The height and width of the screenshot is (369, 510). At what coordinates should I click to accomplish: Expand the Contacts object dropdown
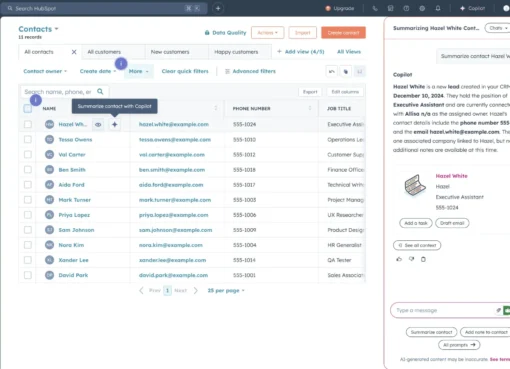coord(38,29)
